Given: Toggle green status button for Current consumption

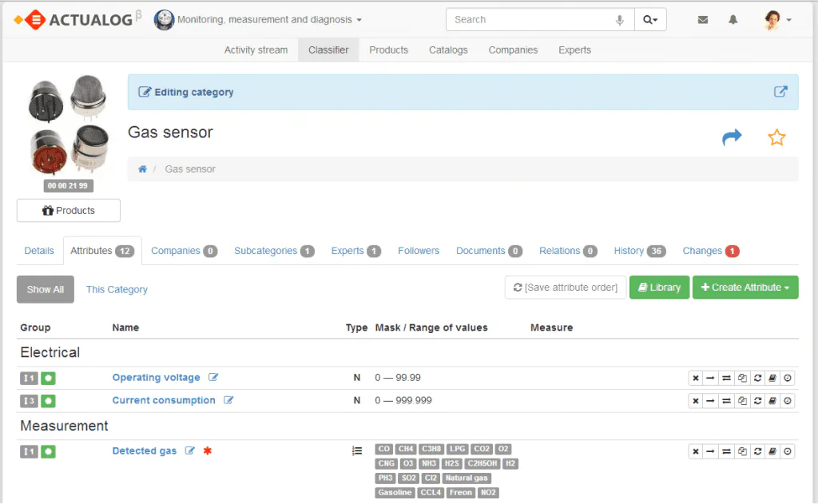Looking at the screenshot, I should coord(48,401).
